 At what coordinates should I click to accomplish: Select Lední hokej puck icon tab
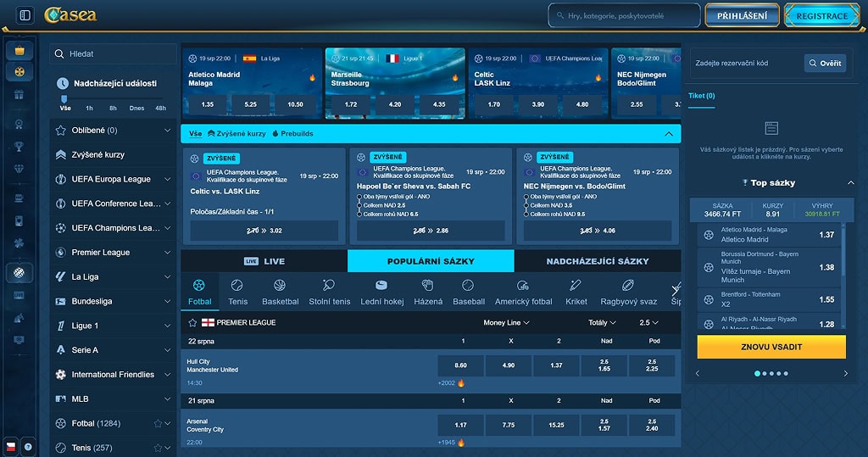click(x=382, y=292)
